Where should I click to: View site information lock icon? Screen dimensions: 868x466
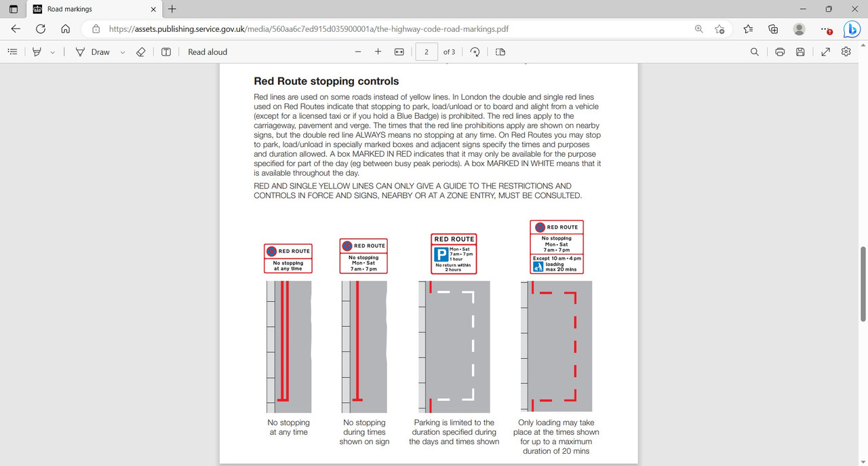coord(96,29)
